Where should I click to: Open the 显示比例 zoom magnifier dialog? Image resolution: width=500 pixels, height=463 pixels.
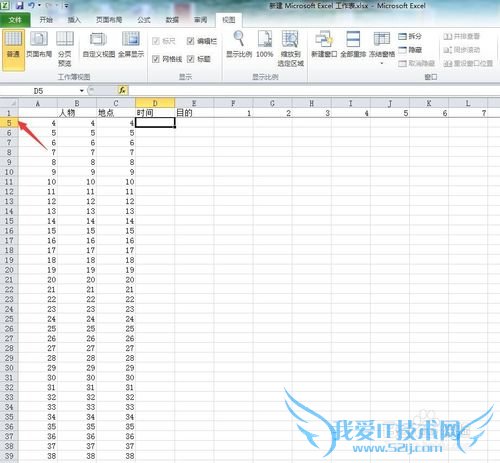[x=239, y=44]
